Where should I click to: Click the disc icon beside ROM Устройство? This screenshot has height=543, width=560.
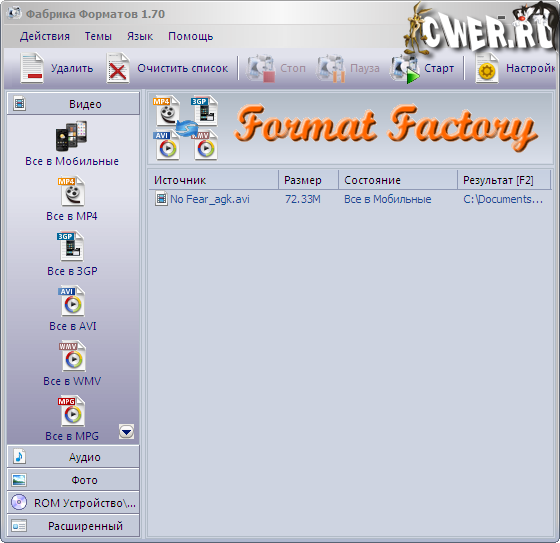point(19,502)
